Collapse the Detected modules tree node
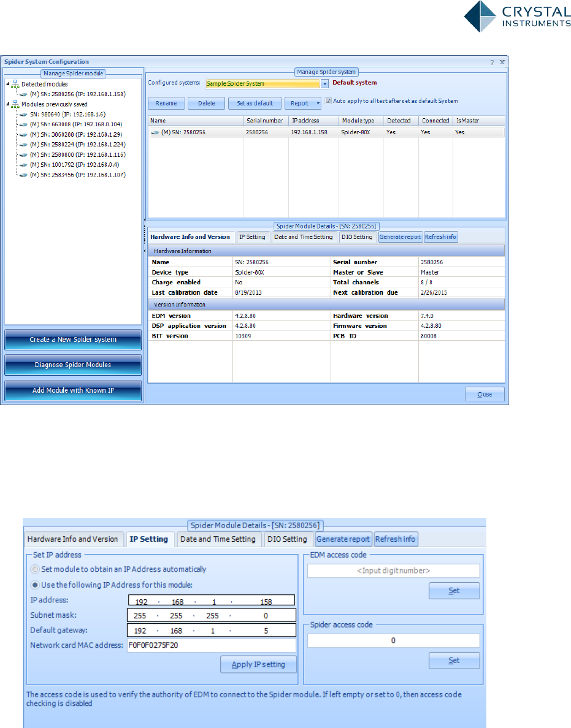Screen dimensions: 571x728 pos(8,84)
